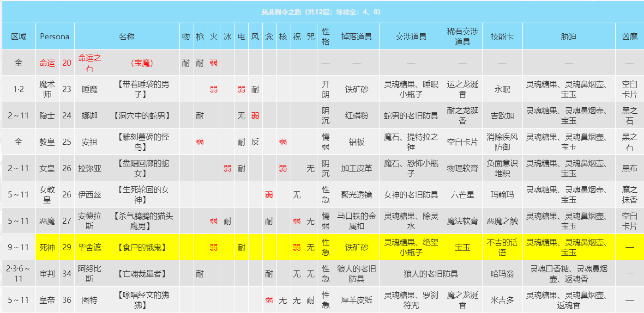Select the 【亡魂裁量者】 description
This screenshot has height=313, width=644.
142,274
